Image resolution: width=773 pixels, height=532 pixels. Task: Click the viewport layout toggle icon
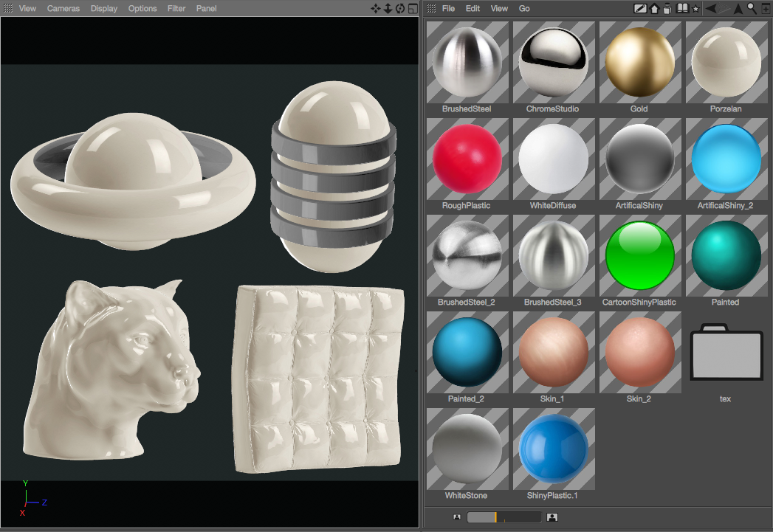pyautogui.click(x=413, y=8)
